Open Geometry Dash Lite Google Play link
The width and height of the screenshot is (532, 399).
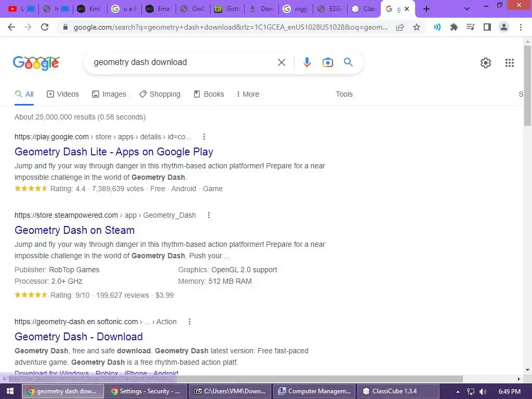(114, 152)
